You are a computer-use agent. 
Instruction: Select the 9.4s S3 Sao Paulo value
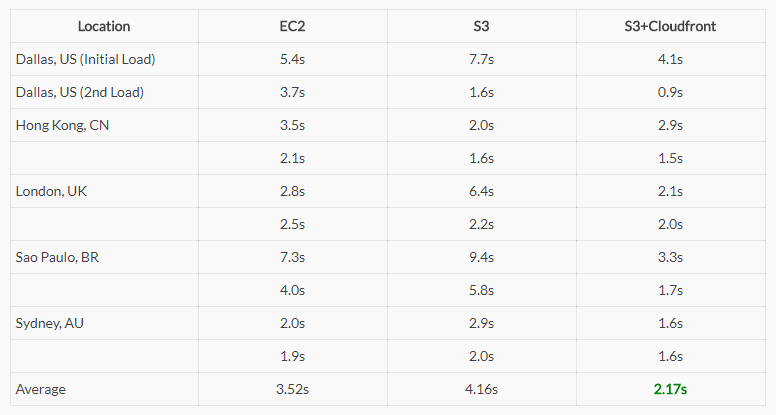click(x=482, y=257)
